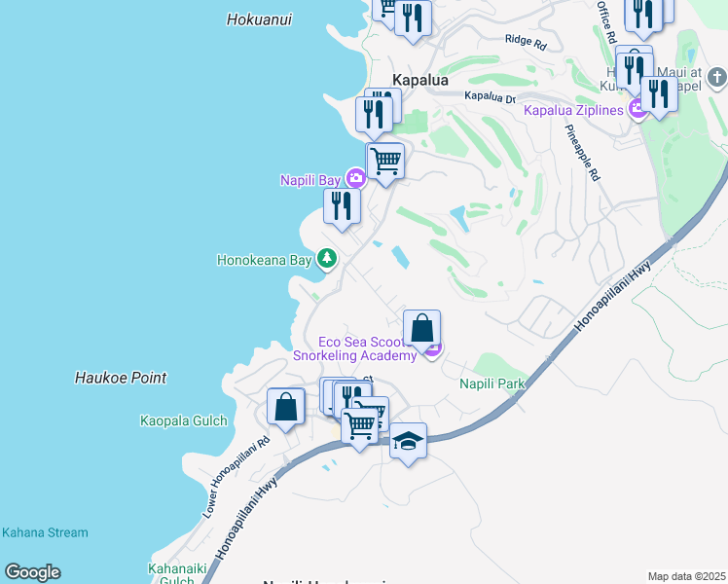Click the Kapalua Ziplines camera pin
The height and width of the screenshot is (584, 728).
(x=636, y=110)
